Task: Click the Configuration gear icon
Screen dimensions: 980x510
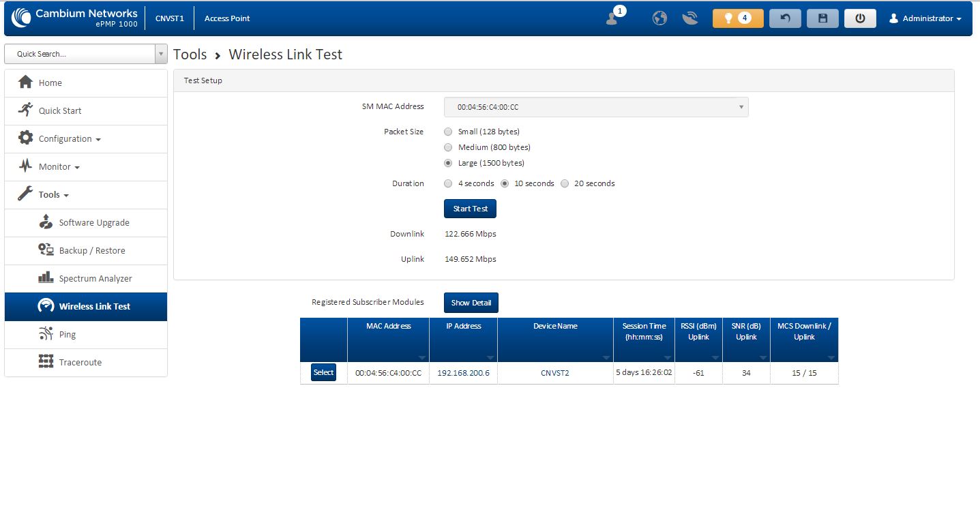Action: point(26,138)
